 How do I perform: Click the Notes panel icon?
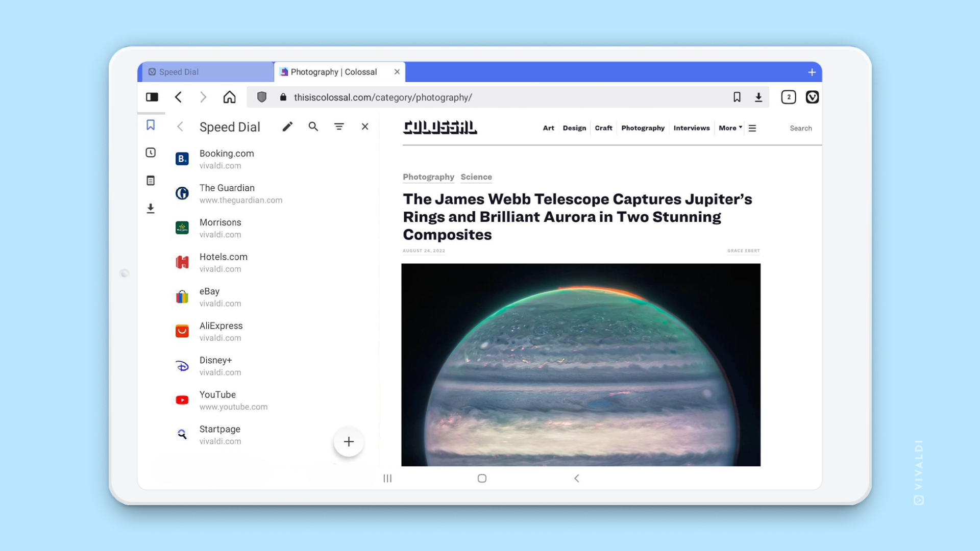[151, 180]
